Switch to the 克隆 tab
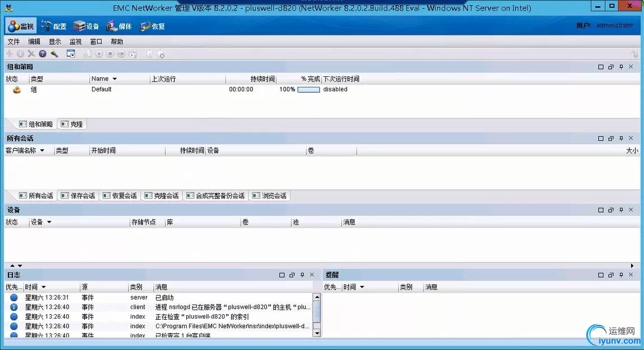Image resolution: width=644 pixels, height=350 pixels. (x=72, y=124)
